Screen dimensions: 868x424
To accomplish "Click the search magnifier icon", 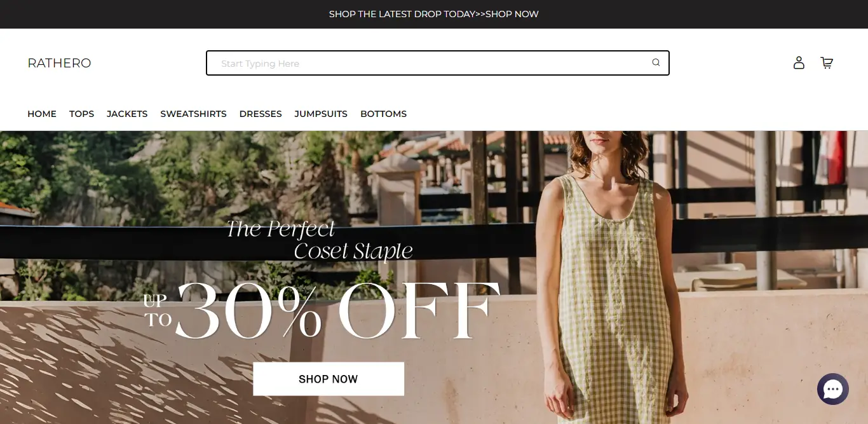I will tap(656, 62).
